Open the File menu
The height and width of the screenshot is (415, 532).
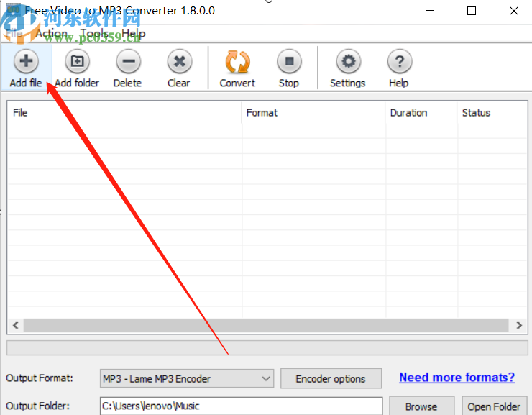[14, 34]
